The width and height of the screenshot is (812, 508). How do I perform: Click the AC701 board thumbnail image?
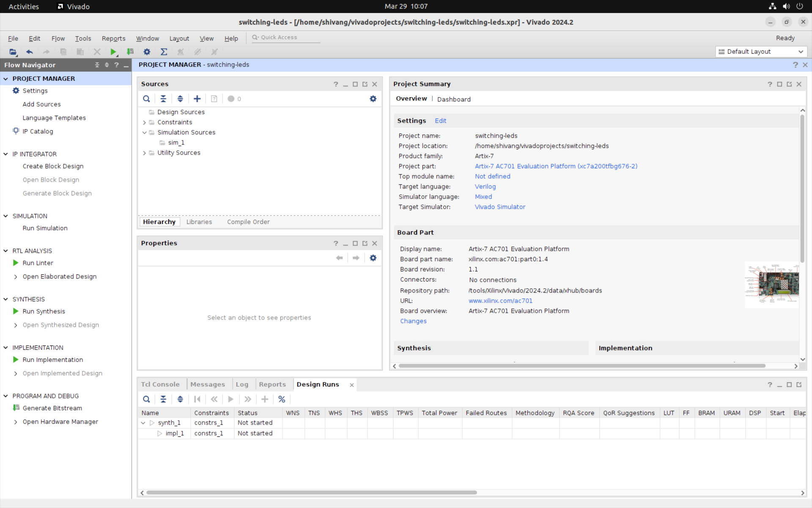click(772, 284)
